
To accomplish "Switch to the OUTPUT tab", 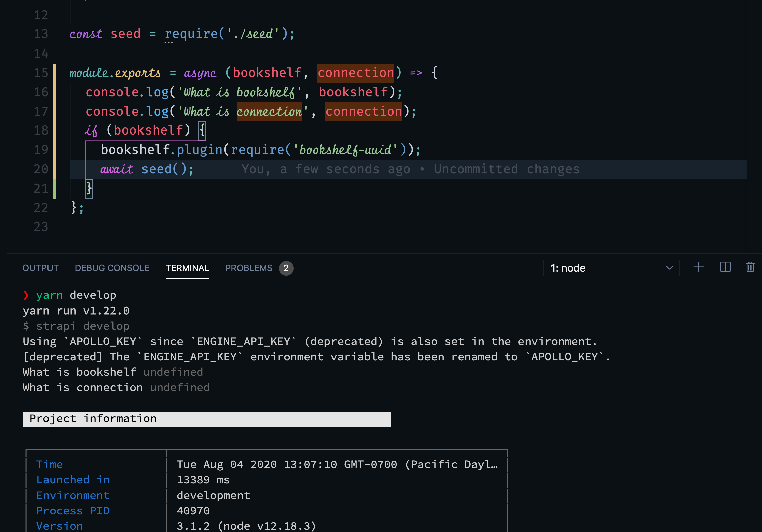I will (40, 268).
